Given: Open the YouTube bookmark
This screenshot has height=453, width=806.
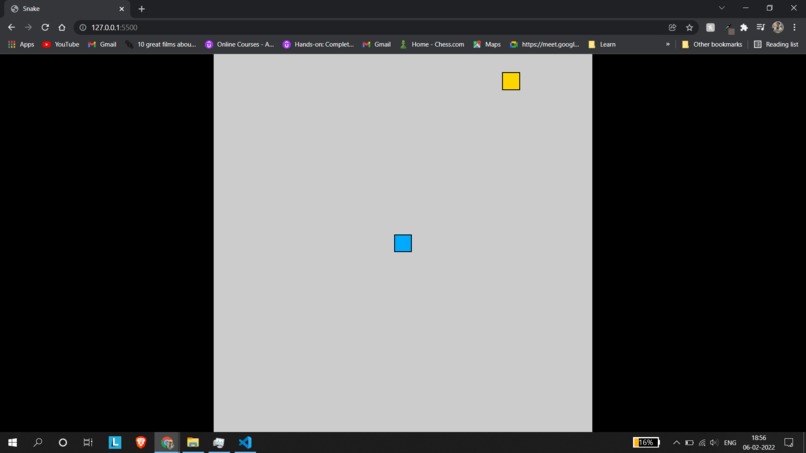Looking at the screenshot, I should (x=61, y=44).
